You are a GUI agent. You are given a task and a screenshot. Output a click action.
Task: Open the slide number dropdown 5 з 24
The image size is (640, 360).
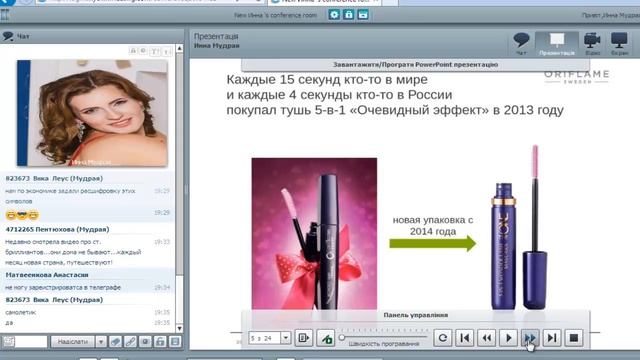tap(286, 338)
